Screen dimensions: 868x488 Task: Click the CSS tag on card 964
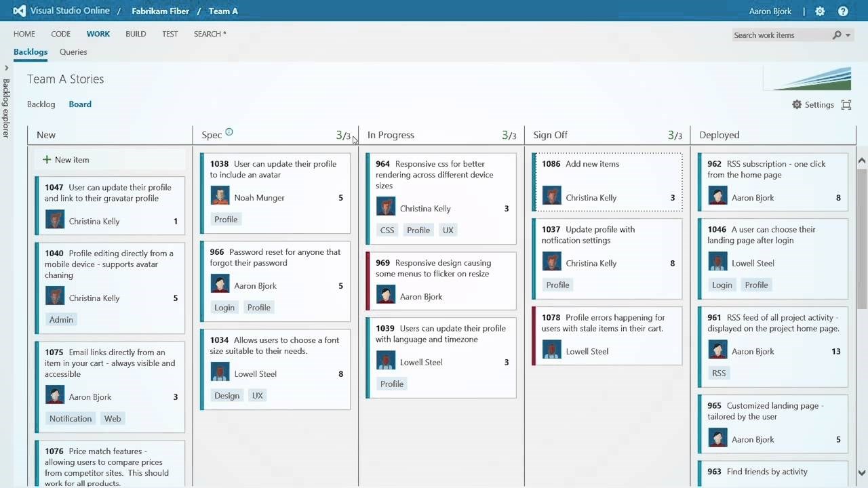[x=387, y=230]
